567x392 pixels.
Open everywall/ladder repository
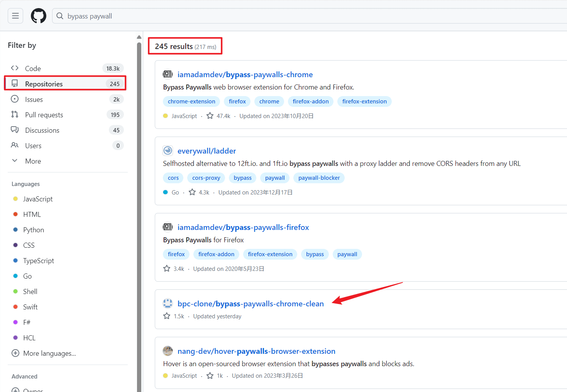[206, 151]
